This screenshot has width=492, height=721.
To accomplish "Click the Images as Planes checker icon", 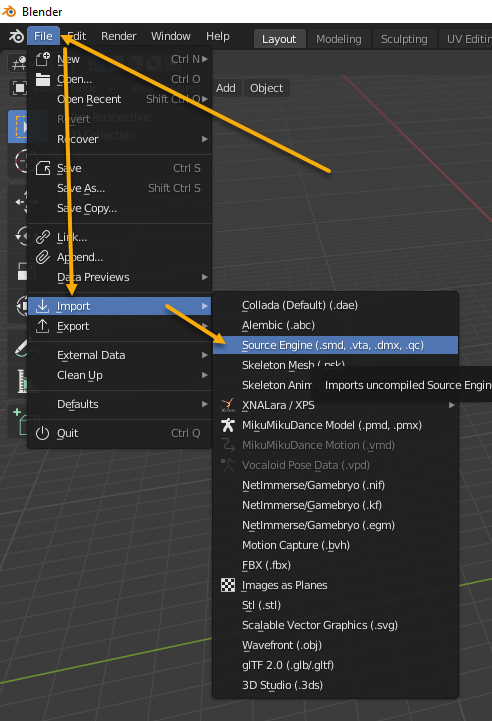I will [228, 585].
